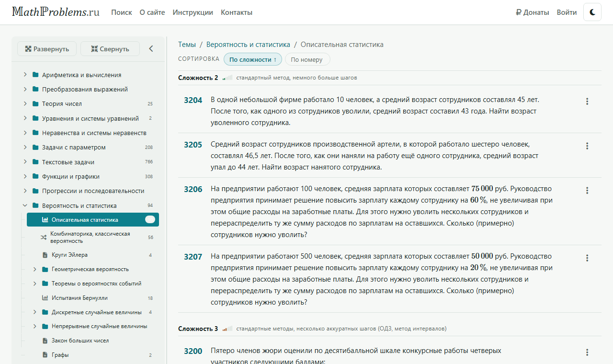Click the Испытания Бернулли chart icon
This screenshot has height=364, width=613.
pyautogui.click(x=45, y=298)
